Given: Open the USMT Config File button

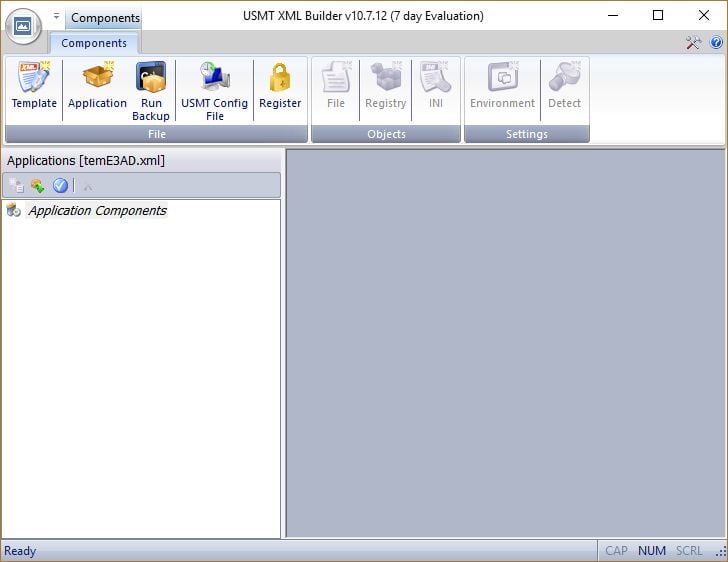Looking at the screenshot, I should (x=214, y=91).
